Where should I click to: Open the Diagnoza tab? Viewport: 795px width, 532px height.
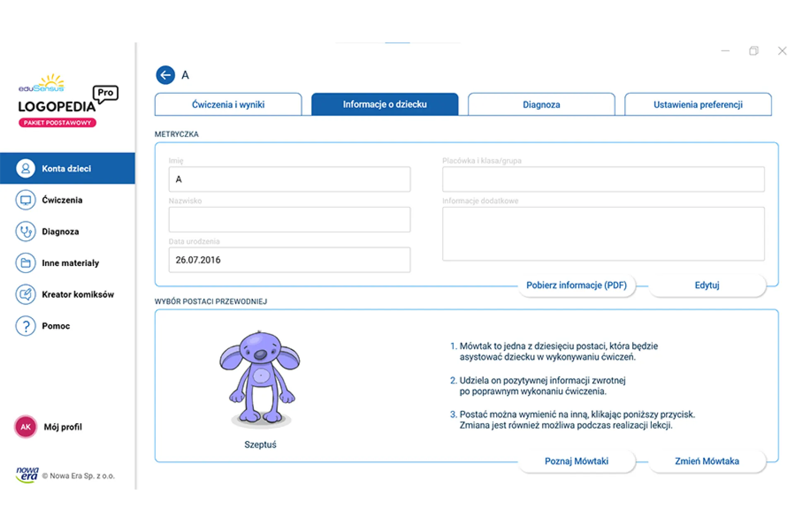tap(541, 104)
